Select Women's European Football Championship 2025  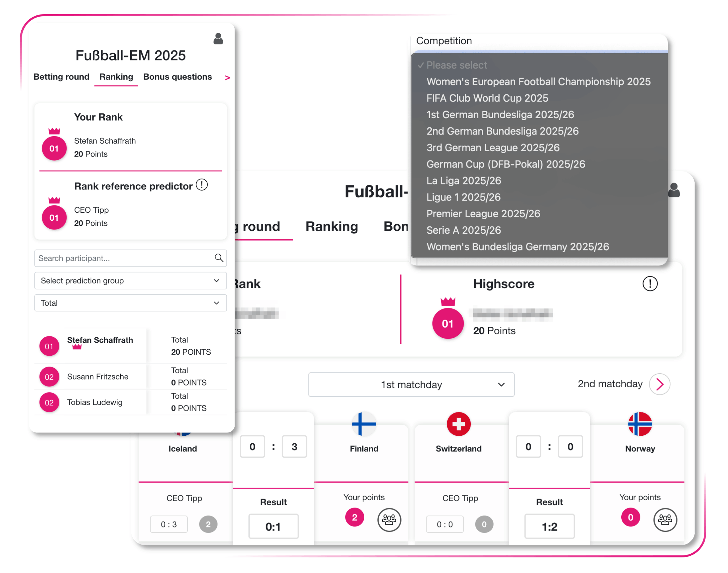click(x=538, y=82)
